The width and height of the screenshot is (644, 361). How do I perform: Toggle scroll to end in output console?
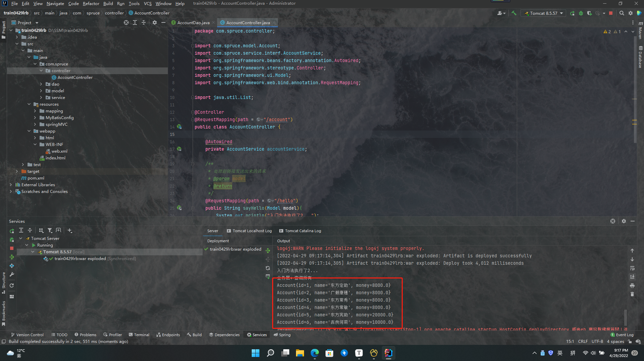632,277
